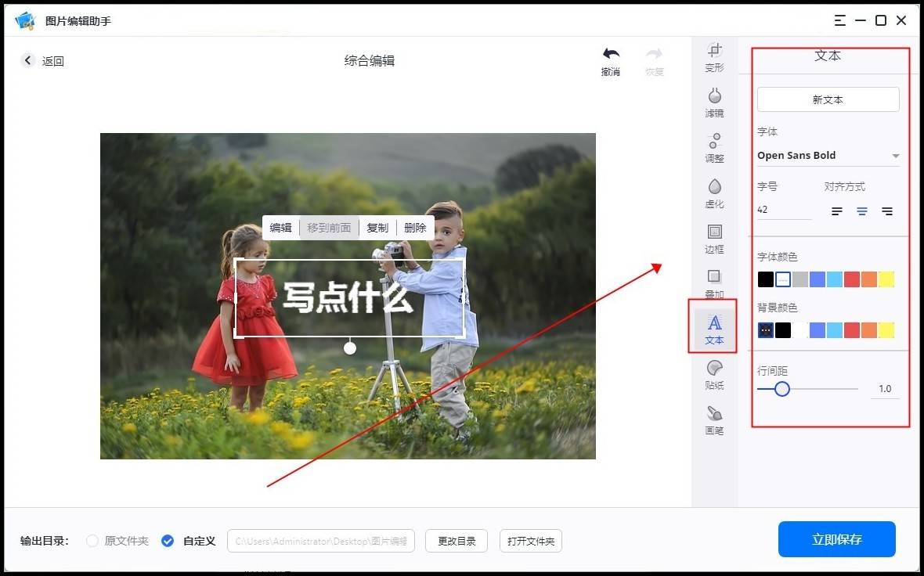
Task: Open the Open Sans Bold font dropdown
Action: click(x=828, y=155)
